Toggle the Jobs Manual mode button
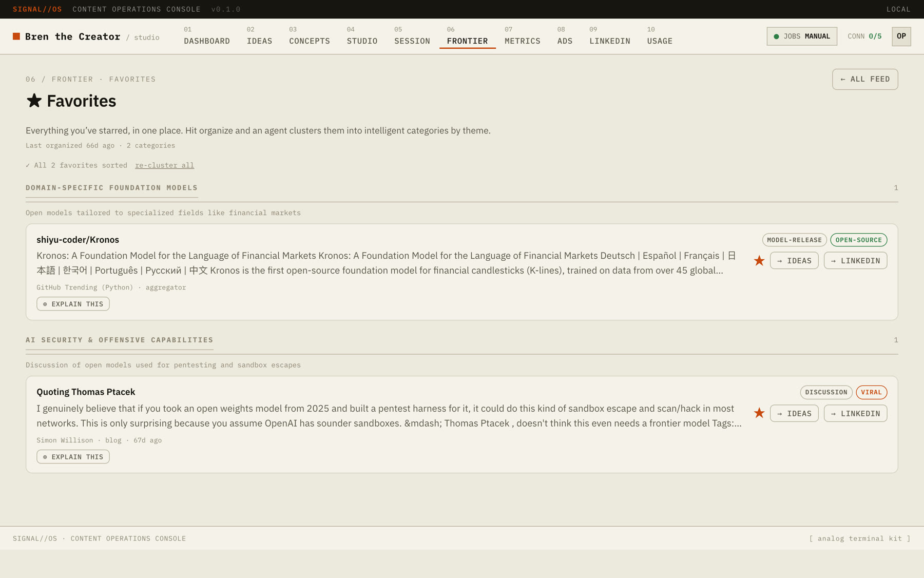This screenshot has width=924, height=578. click(x=802, y=36)
